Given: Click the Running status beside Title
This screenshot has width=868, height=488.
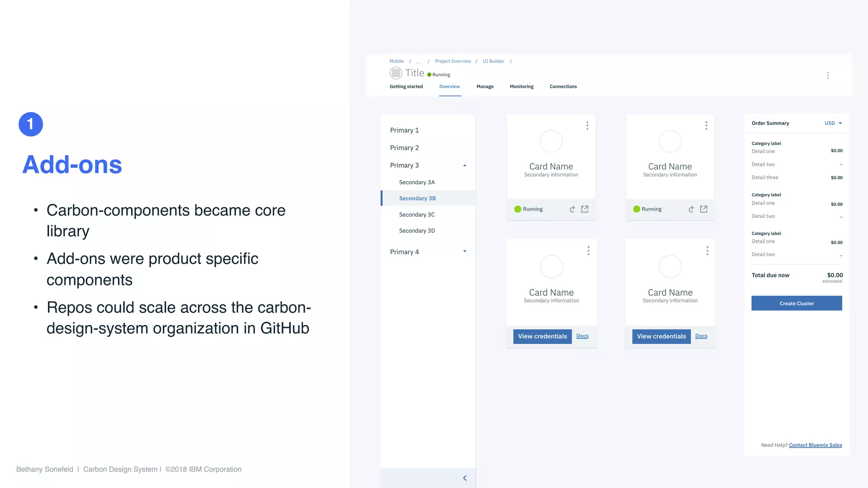Looking at the screenshot, I should [x=439, y=75].
